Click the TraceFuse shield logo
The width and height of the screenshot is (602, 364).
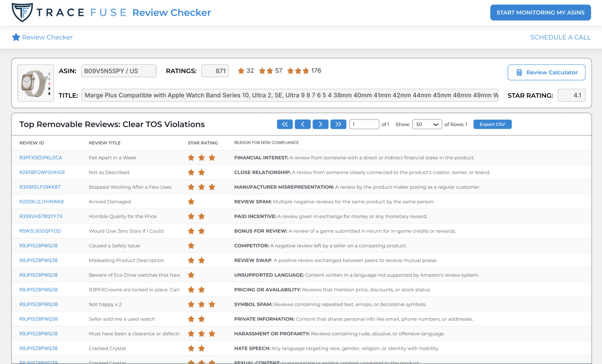tap(22, 12)
